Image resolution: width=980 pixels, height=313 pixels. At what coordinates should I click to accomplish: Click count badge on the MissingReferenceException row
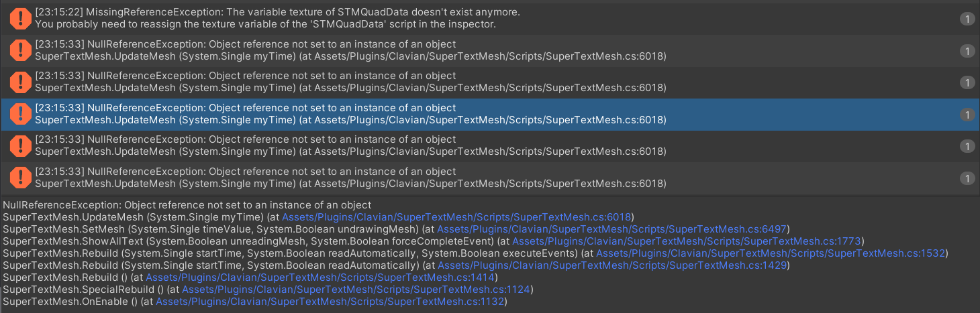[967, 19]
